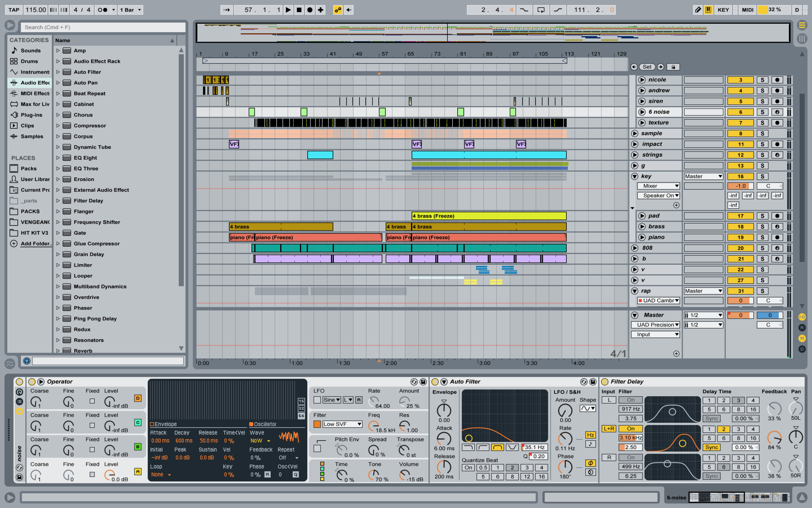This screenshot has width=812, height=508.
Task: Toggle MIDI map mode button
Action: click(748, 10)
